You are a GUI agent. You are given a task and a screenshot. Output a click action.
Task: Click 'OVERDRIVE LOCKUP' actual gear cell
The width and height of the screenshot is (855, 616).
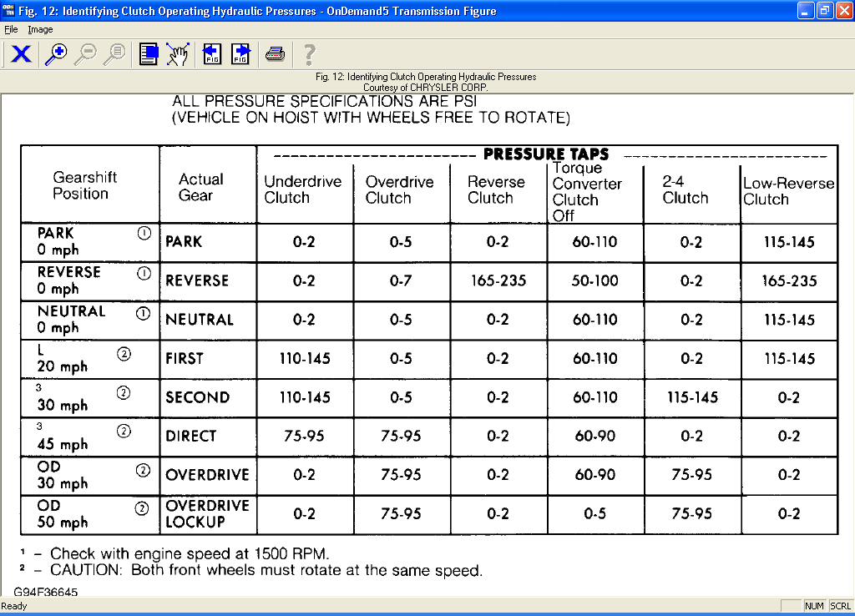(208, 514)
